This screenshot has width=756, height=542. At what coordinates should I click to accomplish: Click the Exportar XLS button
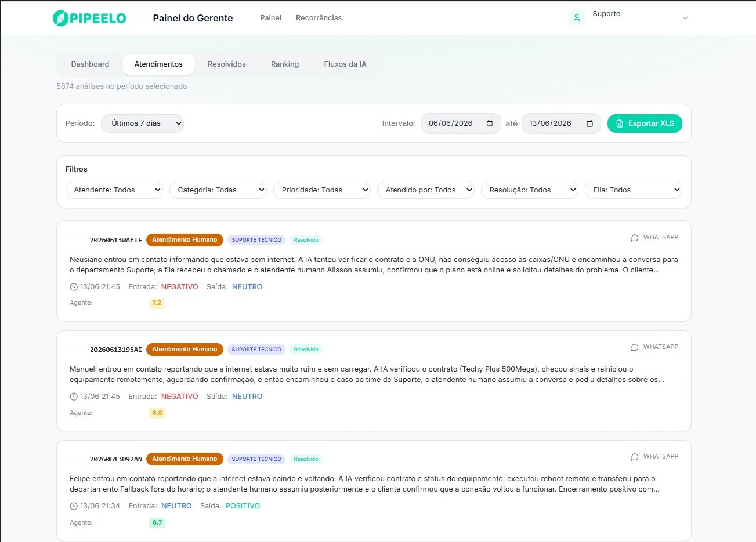645,123
